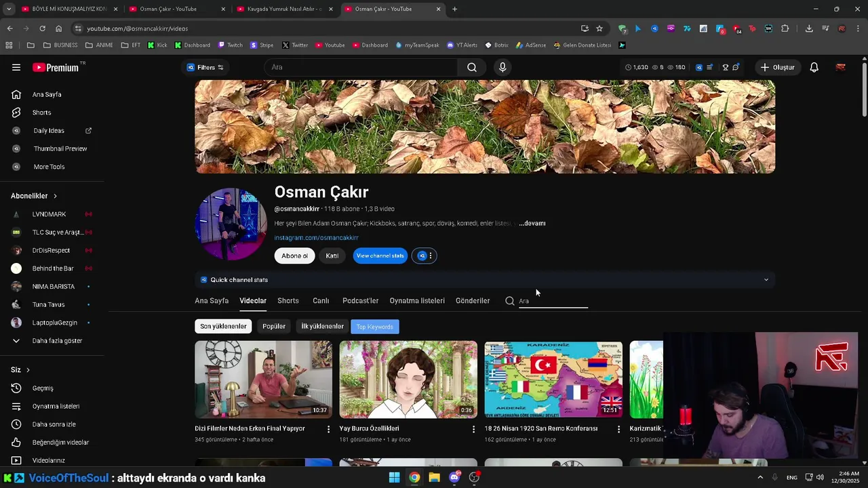Click the Katıl join button
868x488 pixels.
point(332,256)
